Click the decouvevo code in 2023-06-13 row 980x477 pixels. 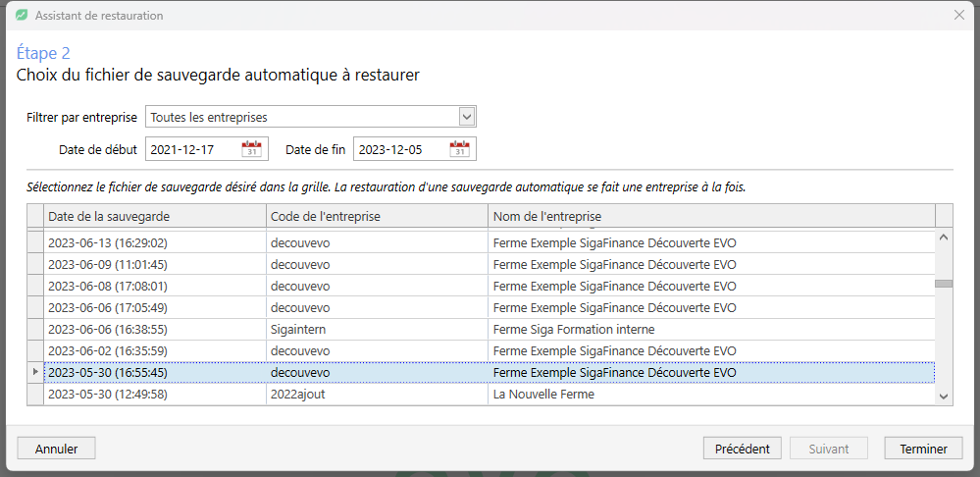pyautogui.click(x=377, y=242)
